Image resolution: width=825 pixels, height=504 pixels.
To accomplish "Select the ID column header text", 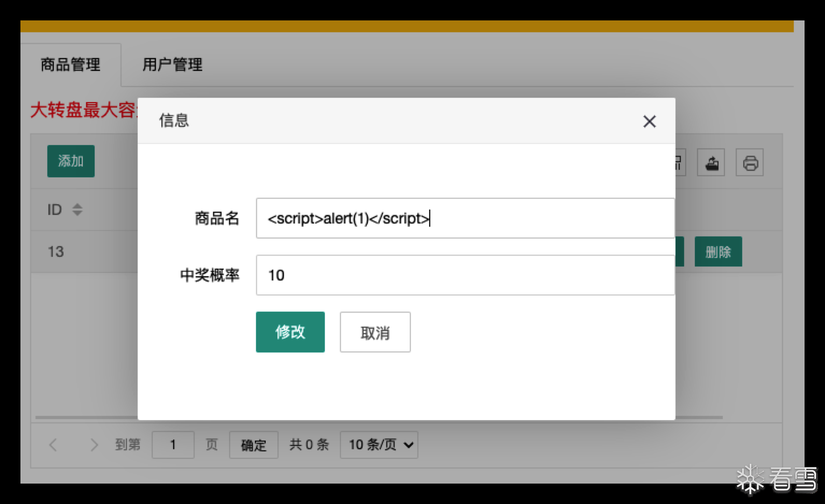I will click(x=54, y=210).
